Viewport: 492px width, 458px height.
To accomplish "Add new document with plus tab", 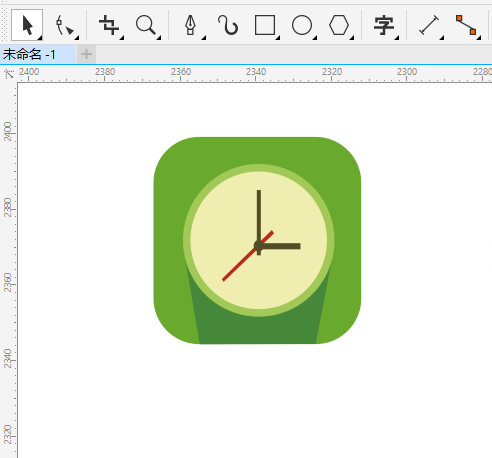I will pyautogui.click(x=87, y=54).
